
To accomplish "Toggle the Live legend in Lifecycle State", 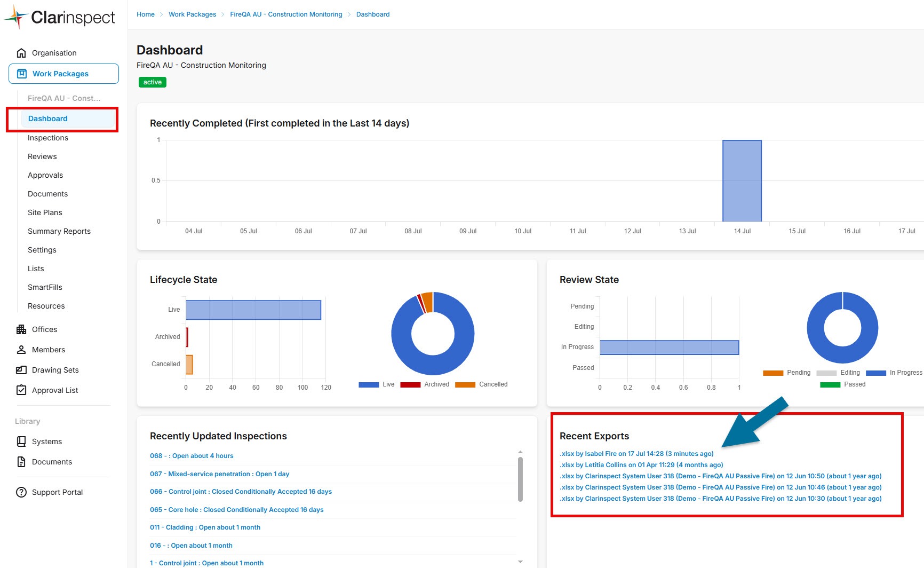I will point(377,384).
